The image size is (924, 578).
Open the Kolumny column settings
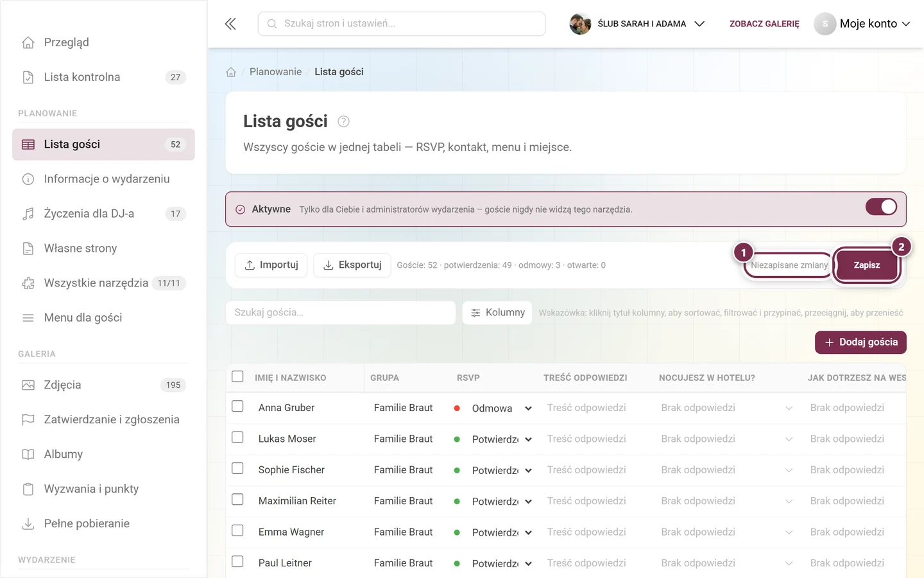[x=497, y=313]
